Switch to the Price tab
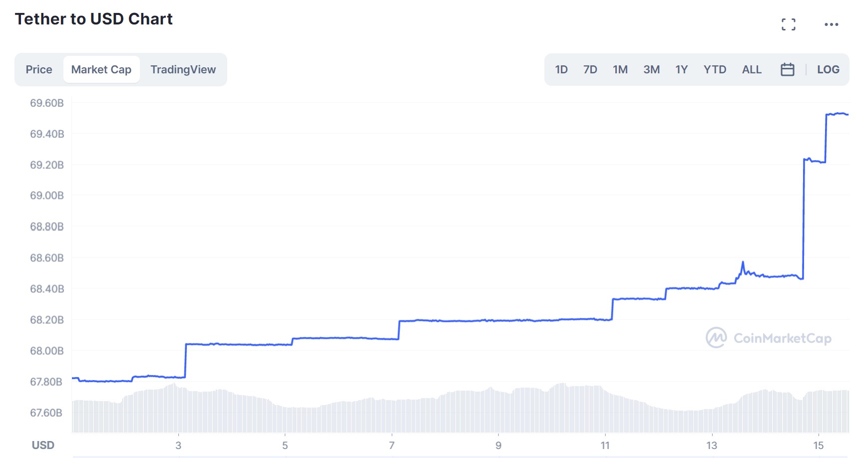Image resolution: width=868 pixels, height=458 pixels. coord(39,69)
